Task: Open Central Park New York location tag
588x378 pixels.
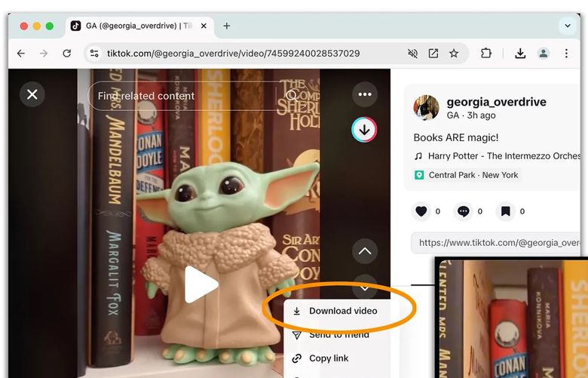Action: [467, 175]
